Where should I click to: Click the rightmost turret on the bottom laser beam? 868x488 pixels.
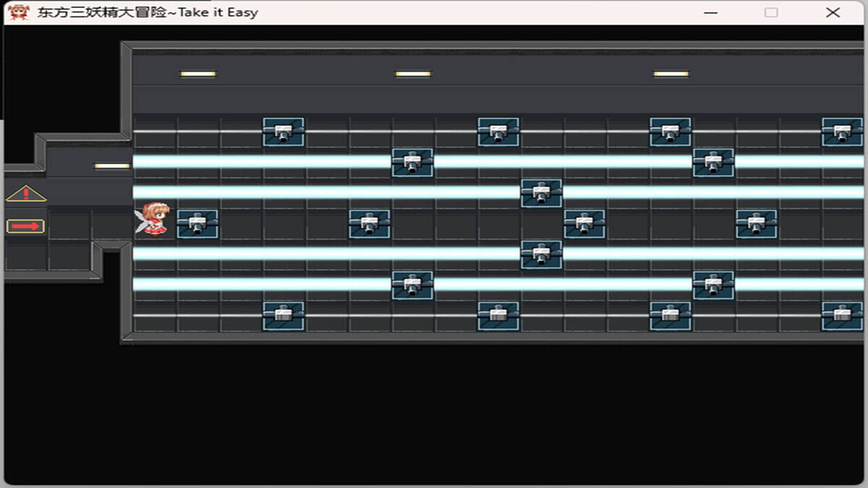point(713,286)
